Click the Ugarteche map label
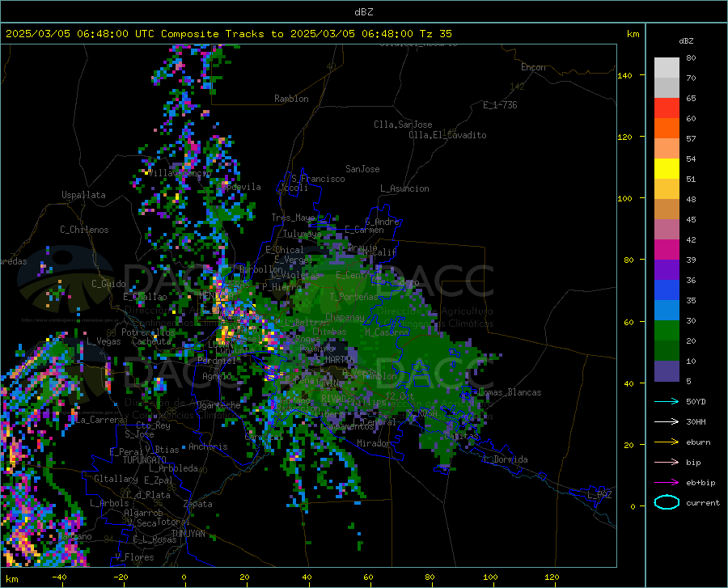Viewport: 728px width, 588px height. [x=218, y=405]
